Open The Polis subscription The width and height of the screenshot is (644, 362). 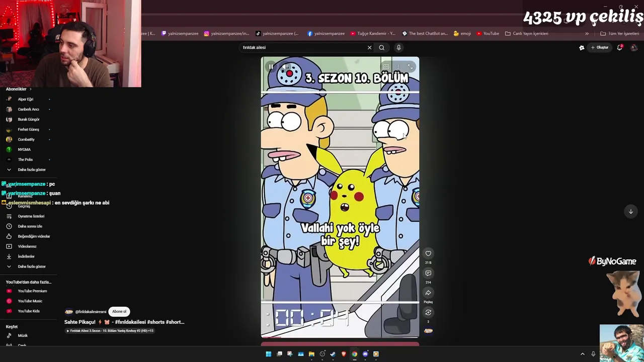pyautogui.click(x=26, y=159)
